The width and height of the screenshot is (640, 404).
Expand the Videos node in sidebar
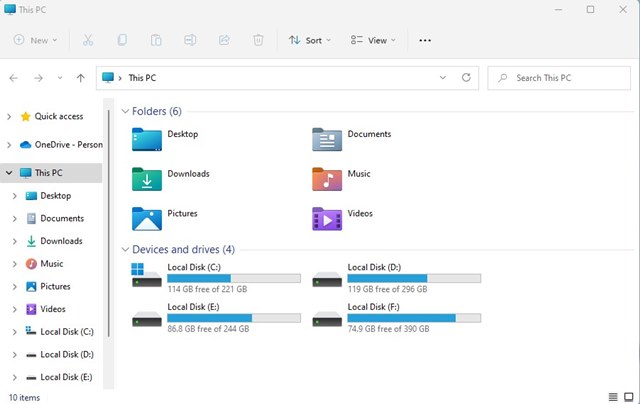click(x=15, y=309)
